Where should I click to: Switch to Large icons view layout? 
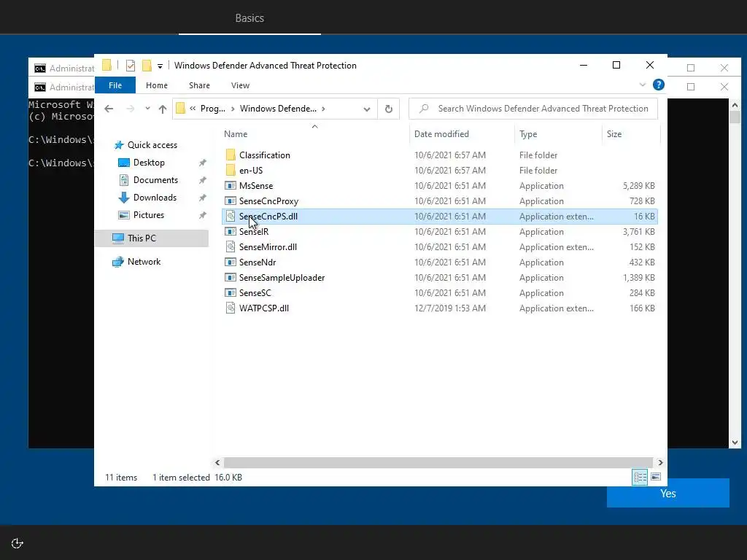point(656,477)
